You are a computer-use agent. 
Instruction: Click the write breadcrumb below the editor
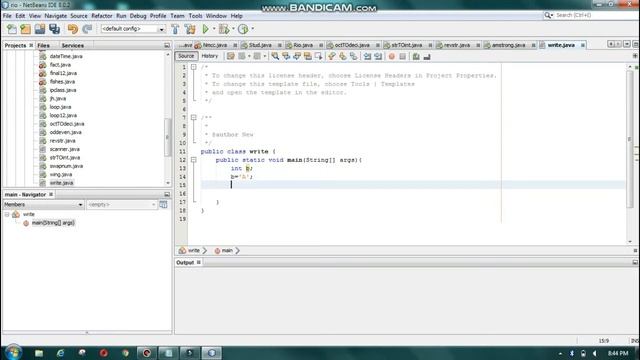point(194,251)
